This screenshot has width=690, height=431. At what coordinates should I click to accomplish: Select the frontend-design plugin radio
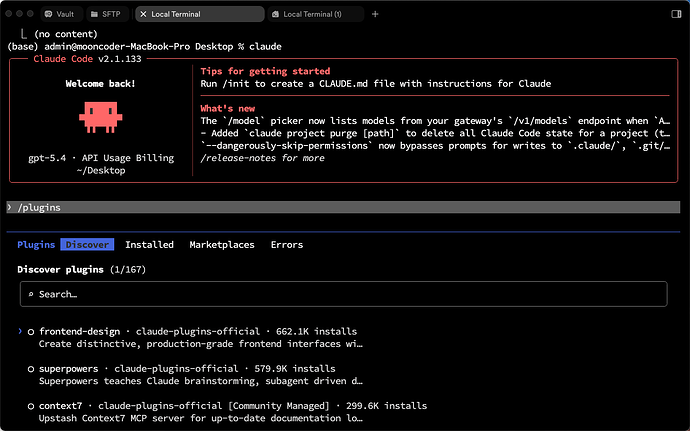31,332
